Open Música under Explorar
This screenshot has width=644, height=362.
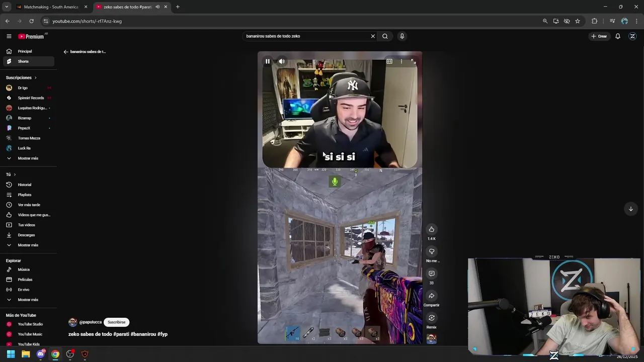[28, 269]
